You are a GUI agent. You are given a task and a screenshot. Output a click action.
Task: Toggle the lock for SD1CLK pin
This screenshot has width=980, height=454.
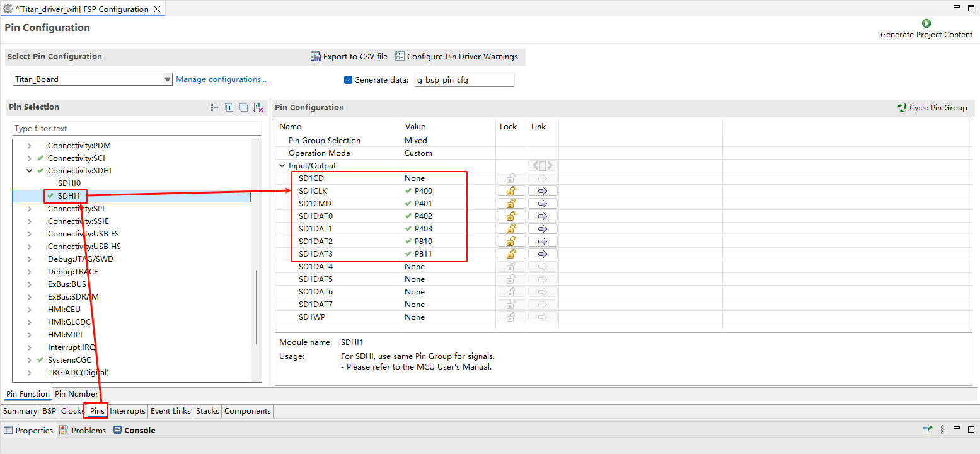511,191
